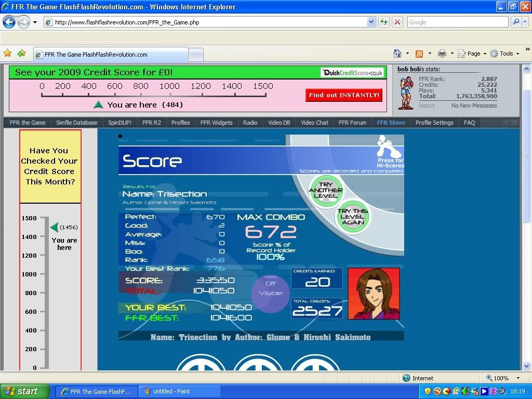Click the Add to Favorites icon
The width and height of the screenshot is (532, 399).
21,54
